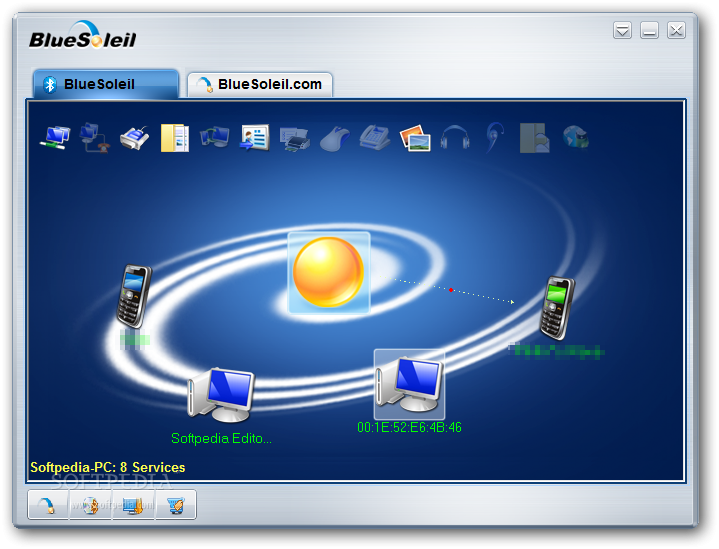Select the stereo headphones AV service icon
This screenshot has height=549, width=719.
pyautogui.click(x=455, y=138)
